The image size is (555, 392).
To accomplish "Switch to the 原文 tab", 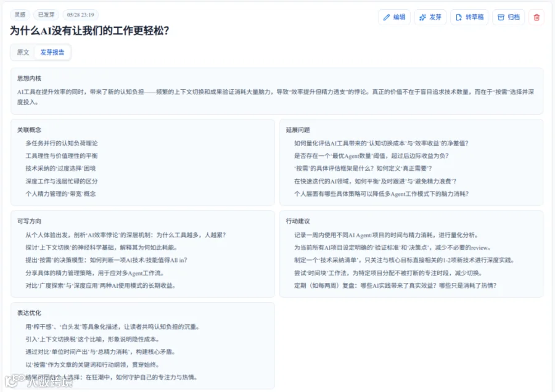I will [23, 52].
